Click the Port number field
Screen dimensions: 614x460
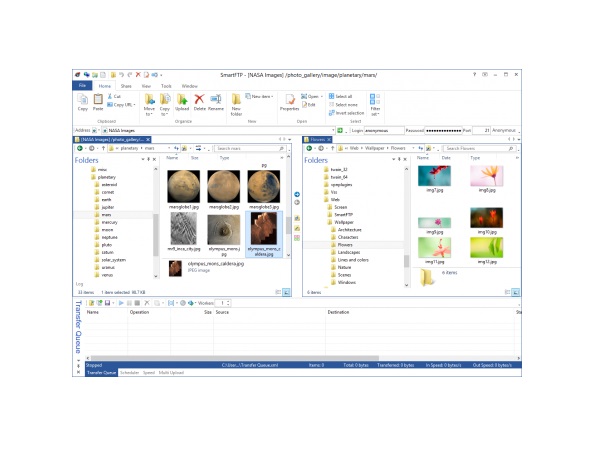click(481, 130)
